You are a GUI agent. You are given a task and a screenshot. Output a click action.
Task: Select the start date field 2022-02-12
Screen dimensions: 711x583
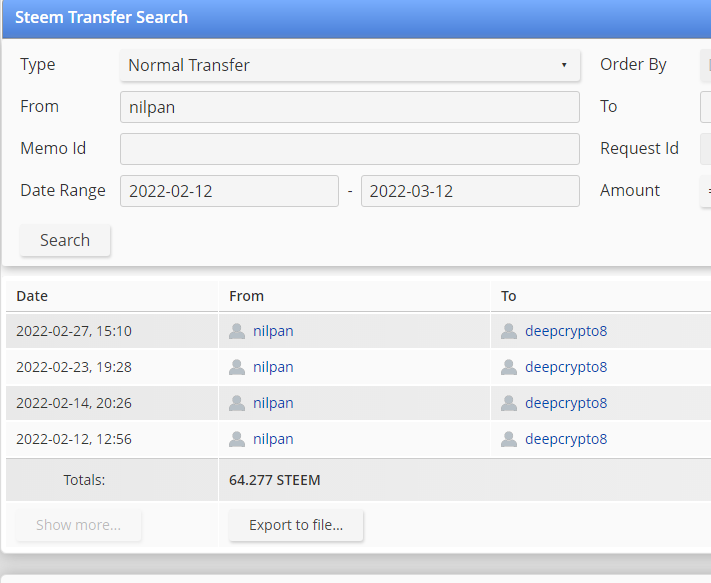coord(229,191)
